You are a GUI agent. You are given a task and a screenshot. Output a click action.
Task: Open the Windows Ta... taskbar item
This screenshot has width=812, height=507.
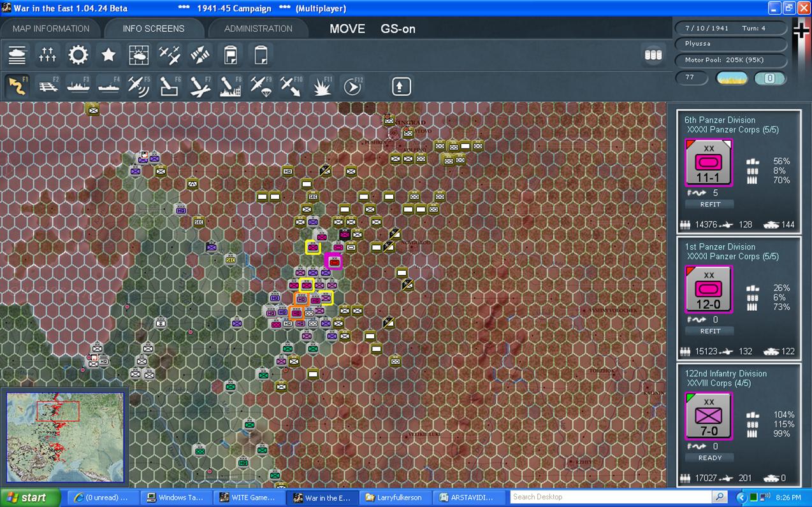click(x=177, y=497)
